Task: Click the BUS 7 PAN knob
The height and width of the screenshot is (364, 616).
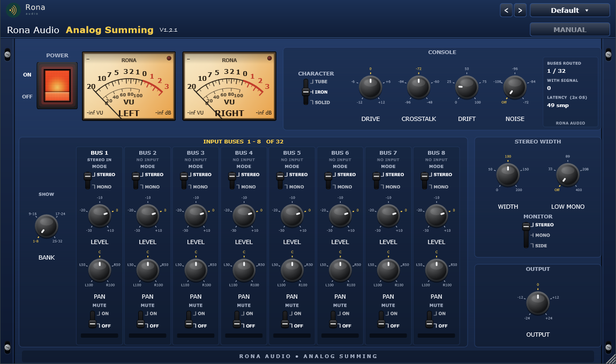Action: pyautogui.click(x=388, y=270)
